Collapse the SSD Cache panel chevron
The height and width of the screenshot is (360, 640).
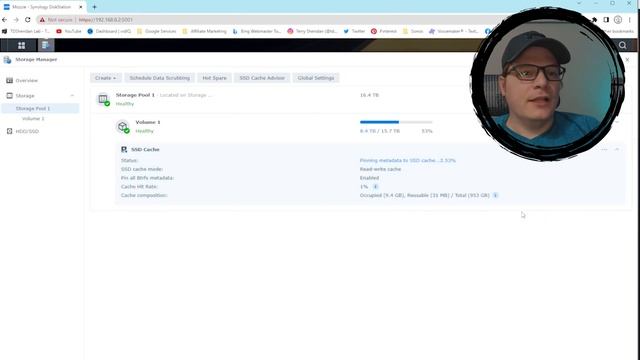click(x=617, y=150)
